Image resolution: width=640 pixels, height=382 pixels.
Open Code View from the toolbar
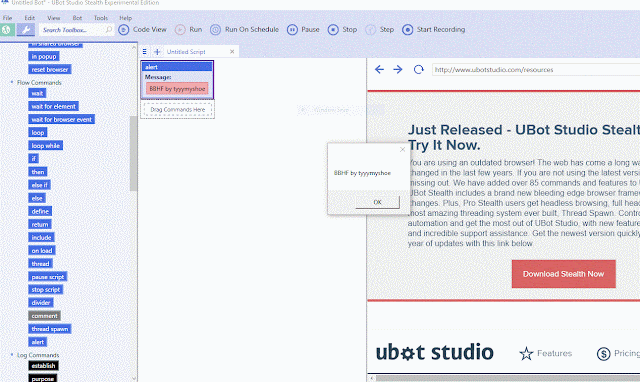142,30
